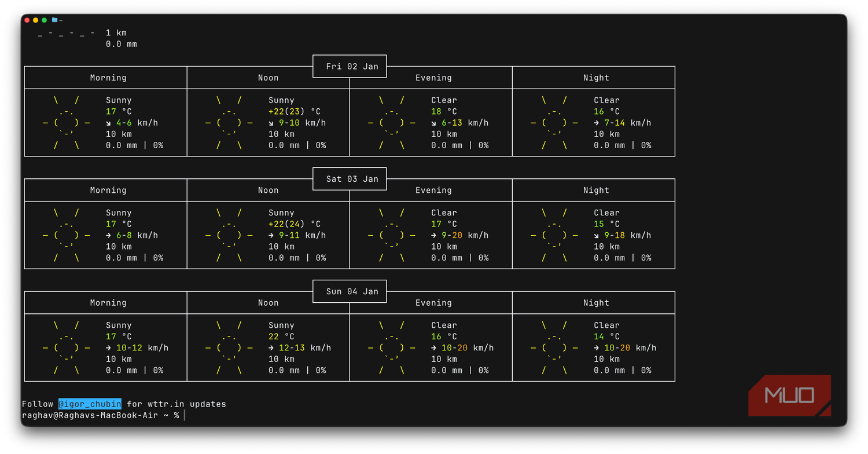The width and height of the screenshot is (868, 454).
Task: Click the 'Morning' header under Fri 02 Jan
Action: tap(108, 78)
